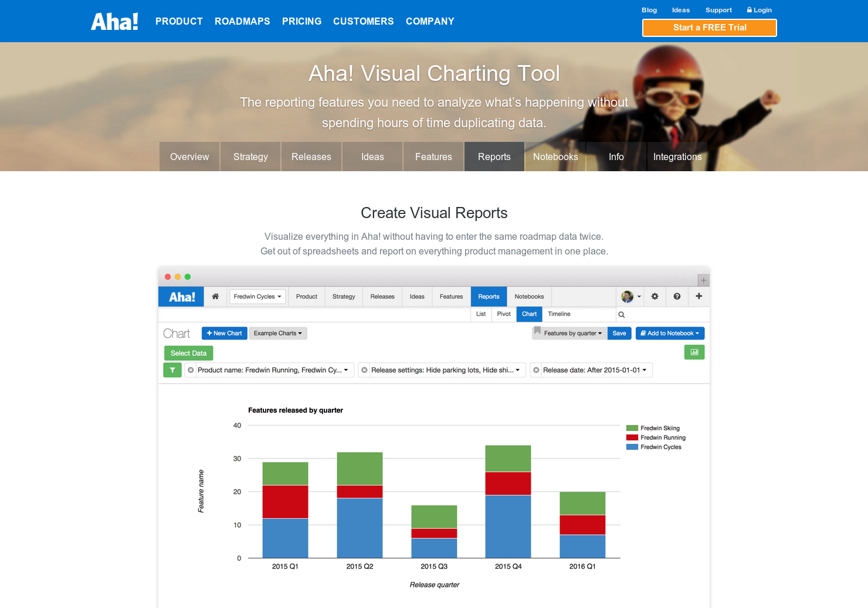Click the 2015 Q4 blue bar segment
This screenshot has height=608, width=868.
pyautogui.click(x=508, y=527)
